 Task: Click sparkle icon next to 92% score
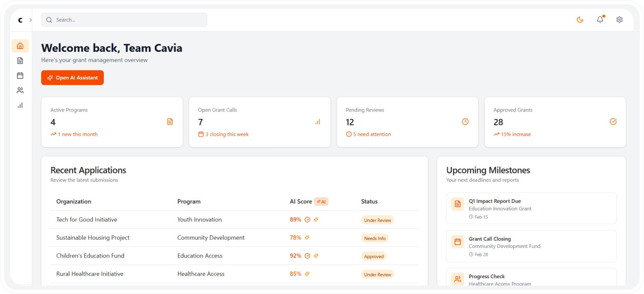click(x=316, y=256)
